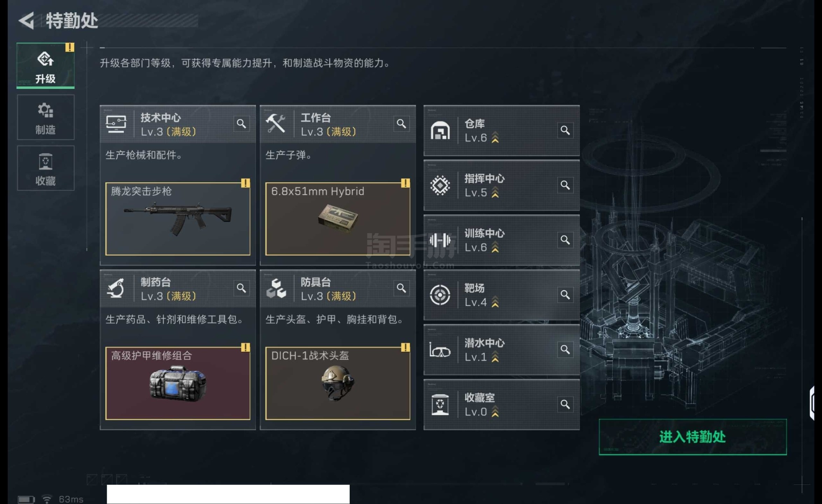
Task: Open the magnifier on 技术中心 panel
Action: pos(242,124)
